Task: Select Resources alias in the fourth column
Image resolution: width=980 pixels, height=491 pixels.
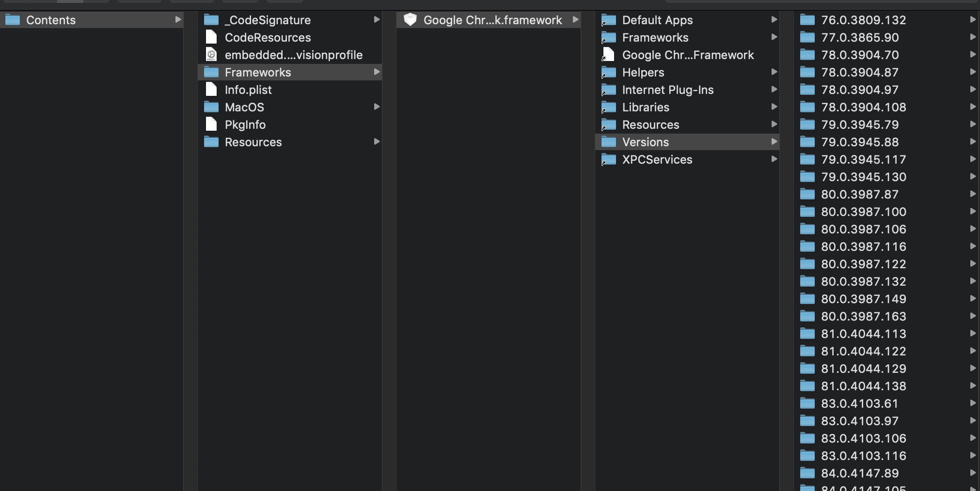Action: point(687,124)
